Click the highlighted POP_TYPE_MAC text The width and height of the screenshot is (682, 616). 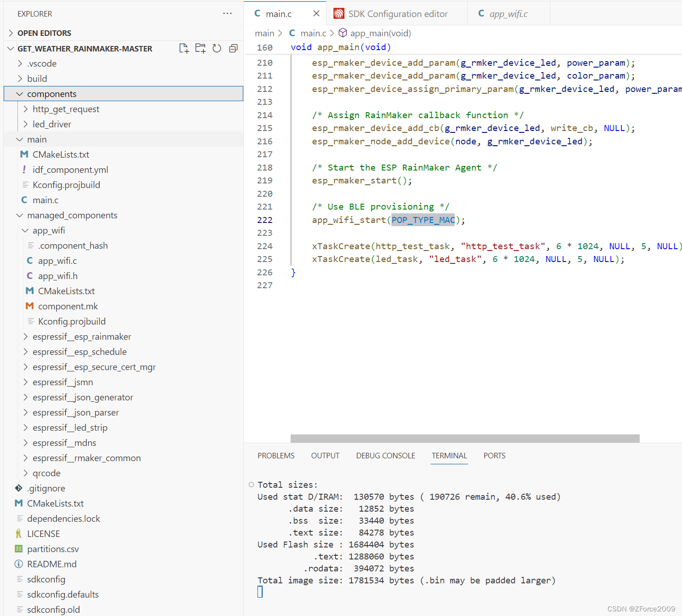[423, 220]
